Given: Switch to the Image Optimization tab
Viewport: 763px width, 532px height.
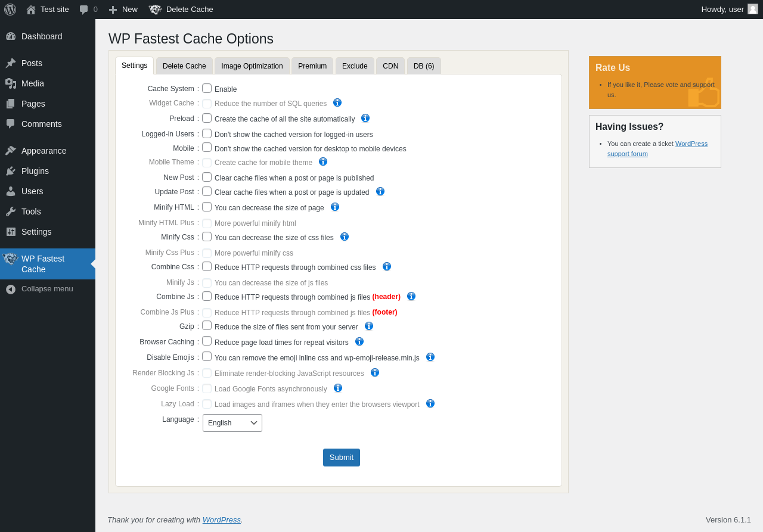Looking at the screenshot, I should click(x=252, y=66).
